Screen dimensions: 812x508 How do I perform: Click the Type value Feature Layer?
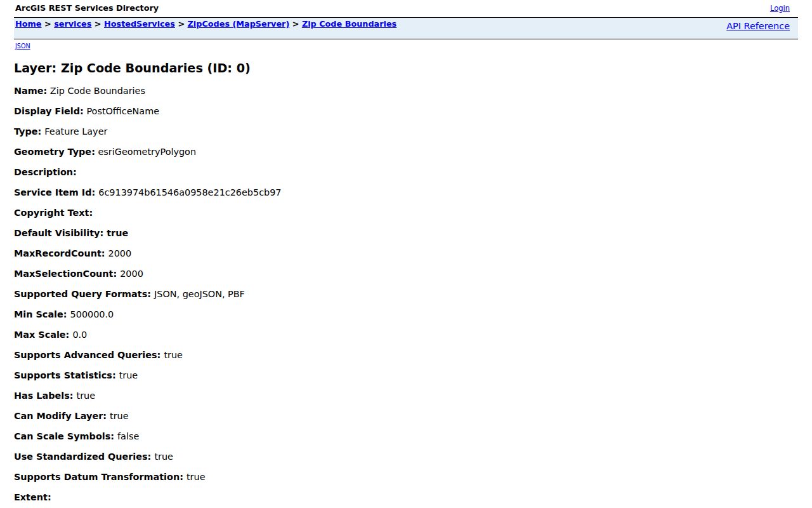click(76, 131)
